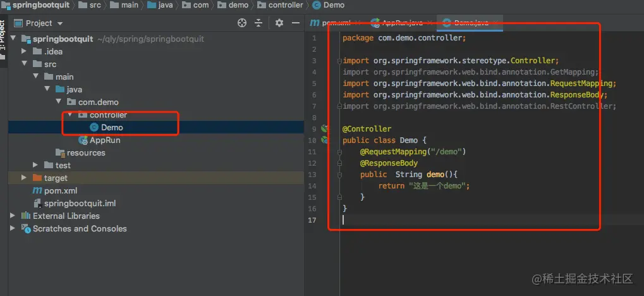The image size is (644, 296).
Task: Click line number 17 in the gutter
Action: 313,220
